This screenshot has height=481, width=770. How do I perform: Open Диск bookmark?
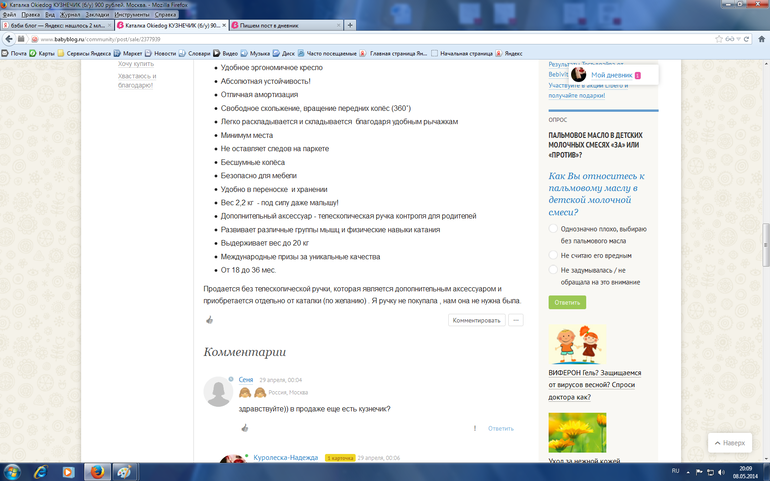click(284, 53)
